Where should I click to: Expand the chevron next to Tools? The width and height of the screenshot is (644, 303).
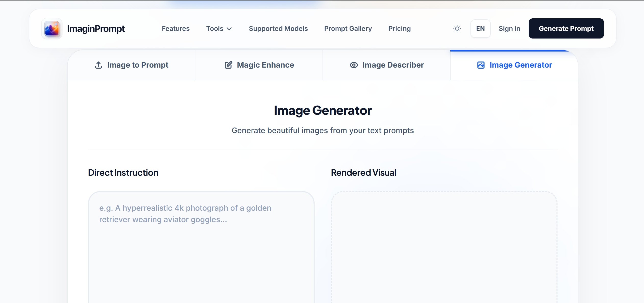[x=229, y=29]
